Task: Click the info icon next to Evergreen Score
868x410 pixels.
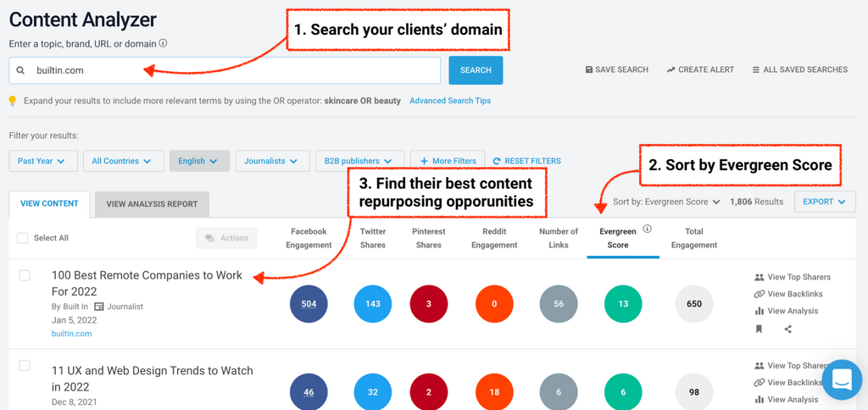Action: tap(647, 229)
